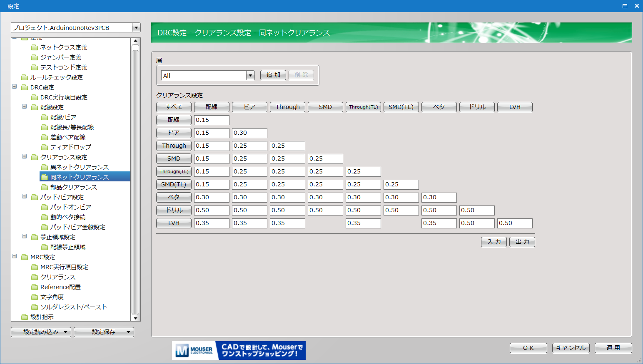The image size is (643, 364).
Task: Click the folder icon beside ネットクラス定義
Action: coord(35,47)
